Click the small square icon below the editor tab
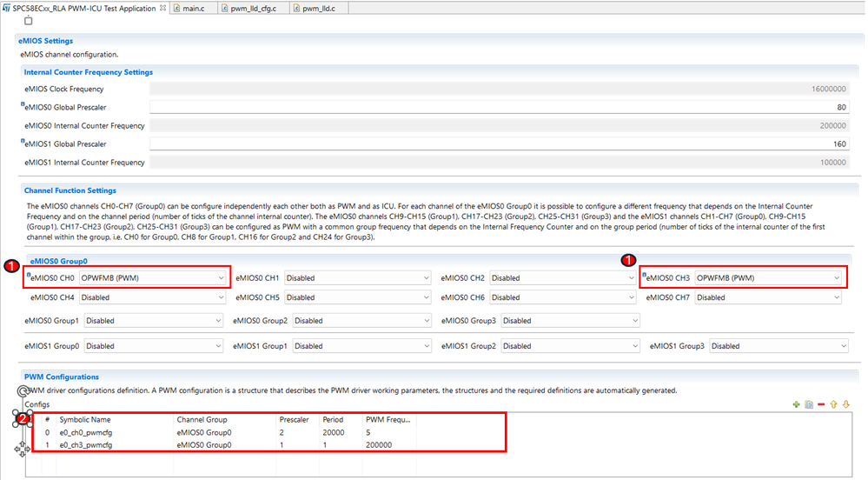 coord(28,21)
